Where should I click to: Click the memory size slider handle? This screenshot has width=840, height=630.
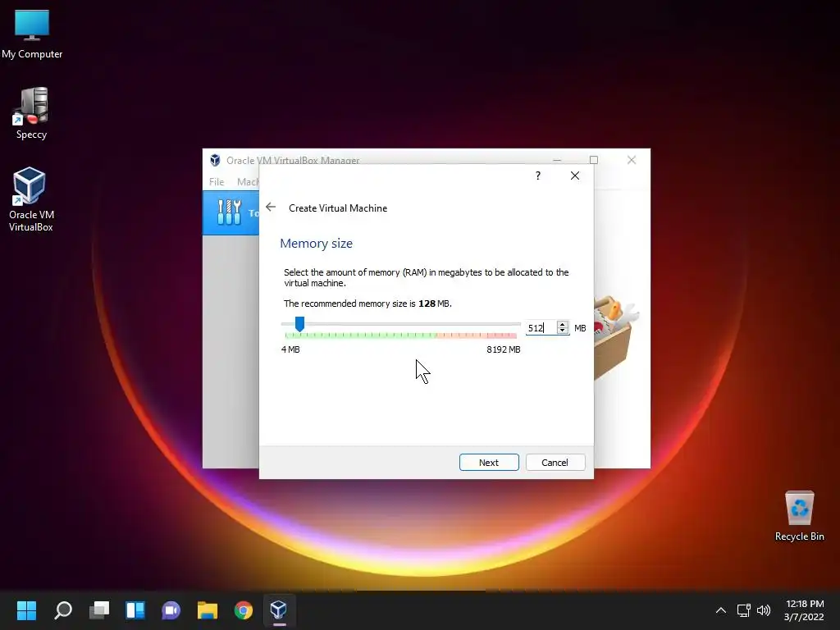[x=300, y=323]
